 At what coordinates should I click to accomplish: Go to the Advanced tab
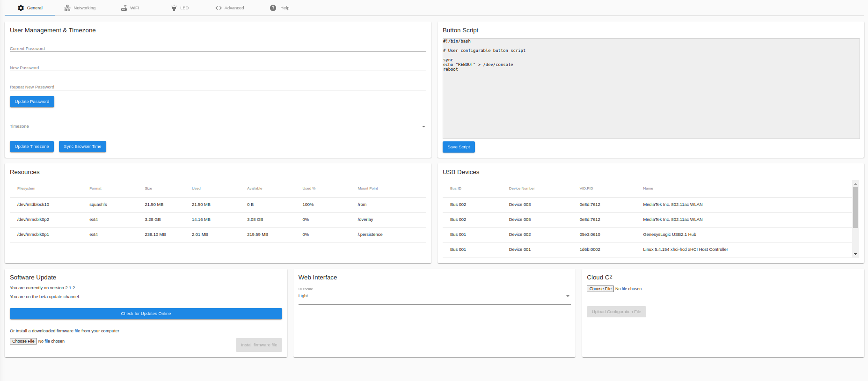point(230,8)
